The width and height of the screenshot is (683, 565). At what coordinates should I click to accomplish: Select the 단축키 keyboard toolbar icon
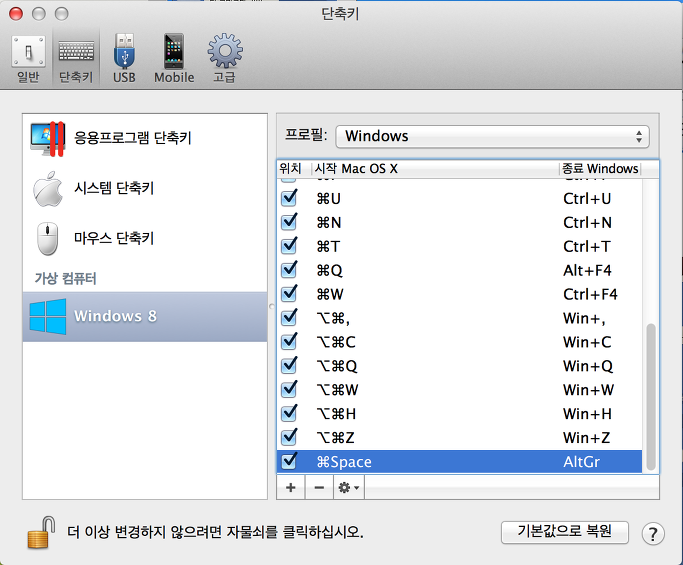click(x=76, y=59)
